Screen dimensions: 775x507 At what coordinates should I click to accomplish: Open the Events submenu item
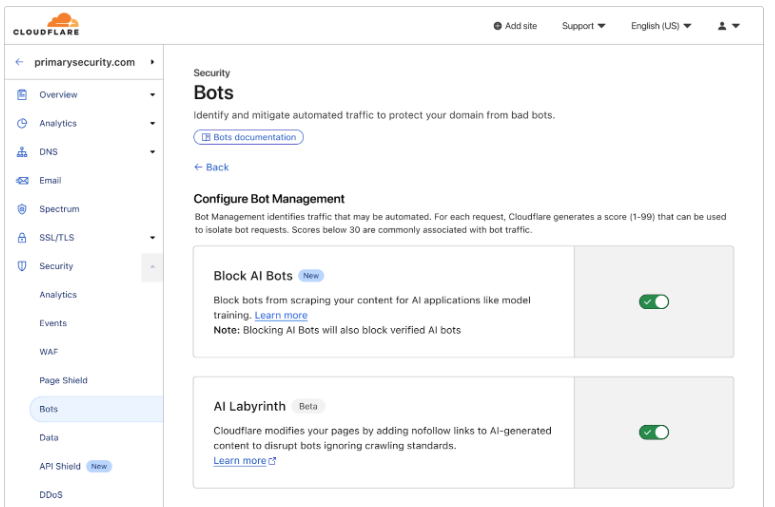point(53,323)
